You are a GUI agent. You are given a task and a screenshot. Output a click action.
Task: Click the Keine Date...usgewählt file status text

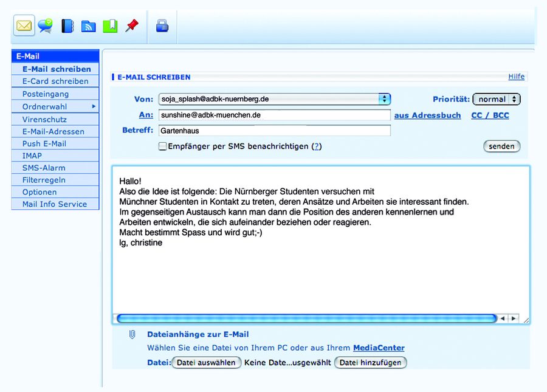pyautogui.click(x=287, y=362)
